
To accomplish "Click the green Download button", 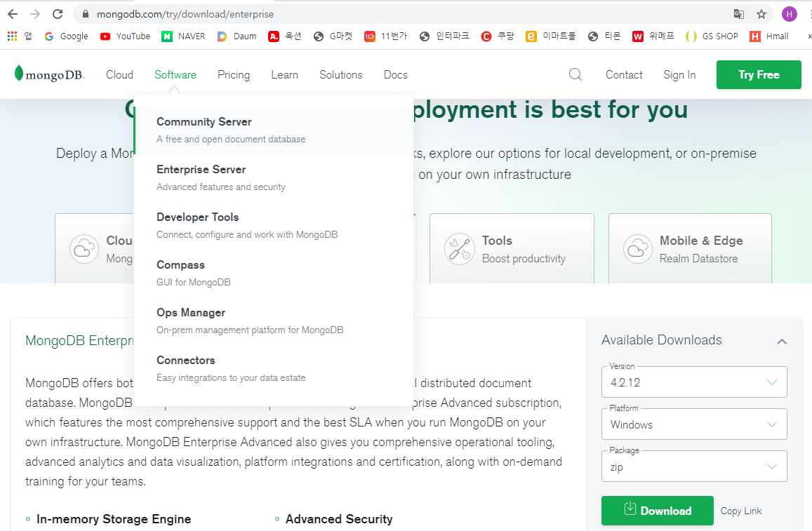I will (x=657, y=510).
